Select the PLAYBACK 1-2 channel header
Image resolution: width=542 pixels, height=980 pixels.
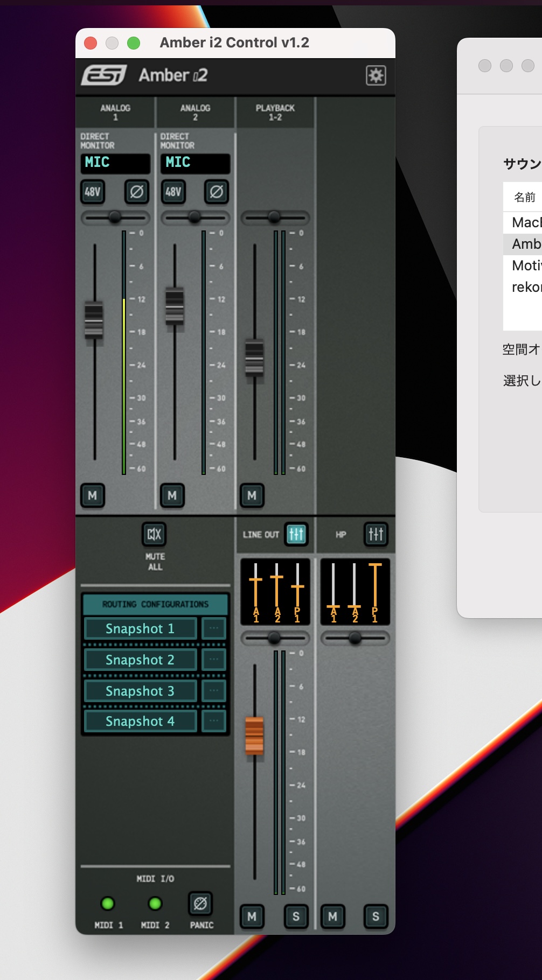tap(275, 112)
